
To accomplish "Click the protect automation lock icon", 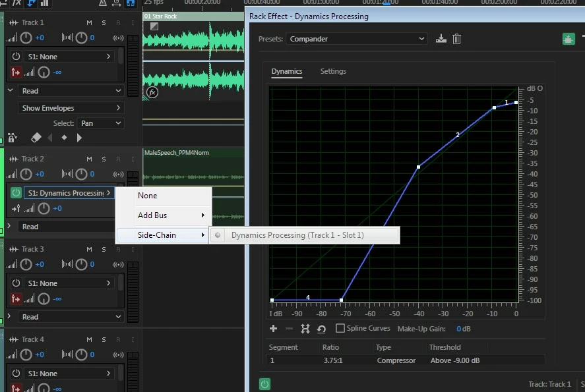I will coord(13,138).
